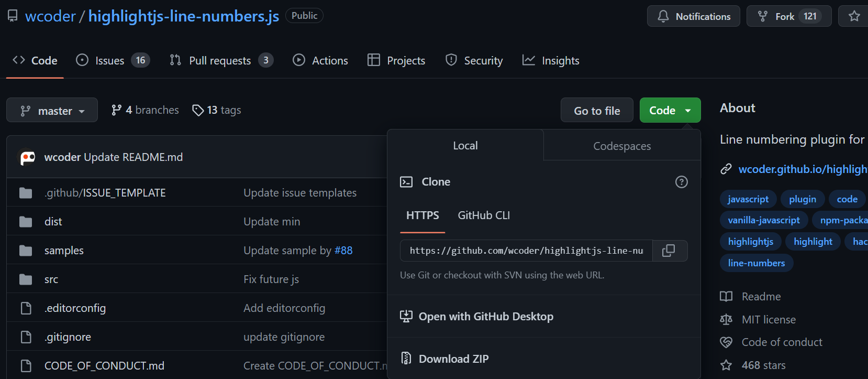
Task: Expand the master branch dropdown
Action: tap(52, 110)
